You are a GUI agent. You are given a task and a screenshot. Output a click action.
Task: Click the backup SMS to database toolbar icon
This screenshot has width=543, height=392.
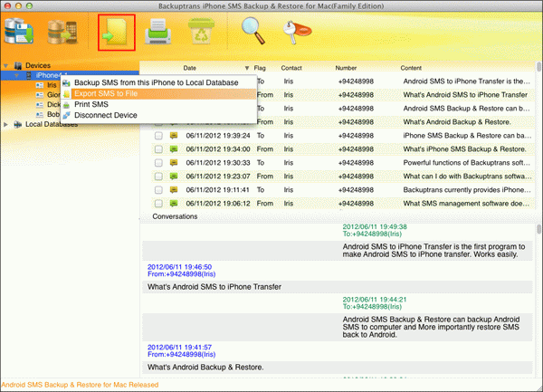(19, 32)
